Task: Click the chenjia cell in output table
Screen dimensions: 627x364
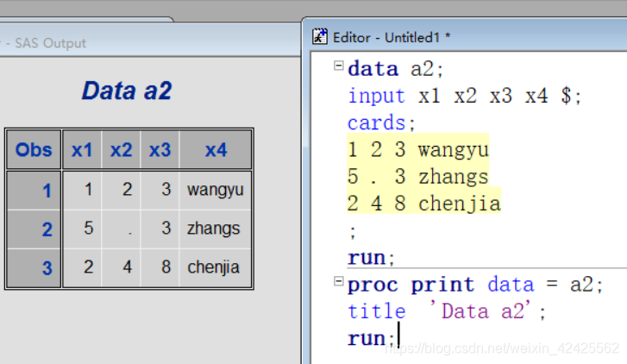Action: tap(216, 267)
